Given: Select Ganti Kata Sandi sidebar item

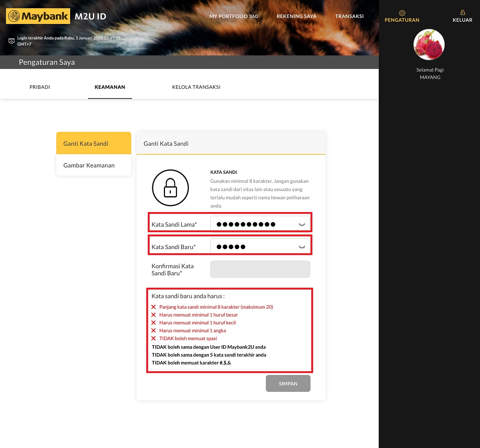Looking at the screenshot, I should click(x=94, y=143).
